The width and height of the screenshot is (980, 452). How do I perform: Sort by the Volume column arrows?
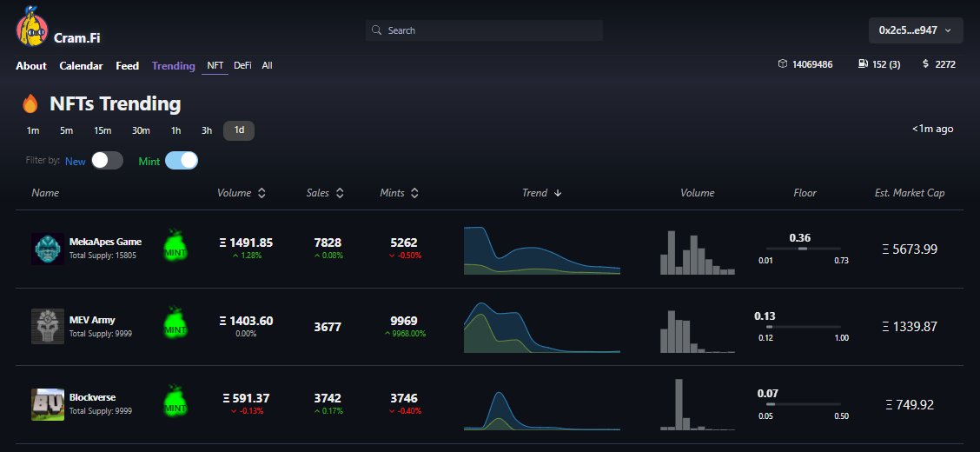coord(262,193)
